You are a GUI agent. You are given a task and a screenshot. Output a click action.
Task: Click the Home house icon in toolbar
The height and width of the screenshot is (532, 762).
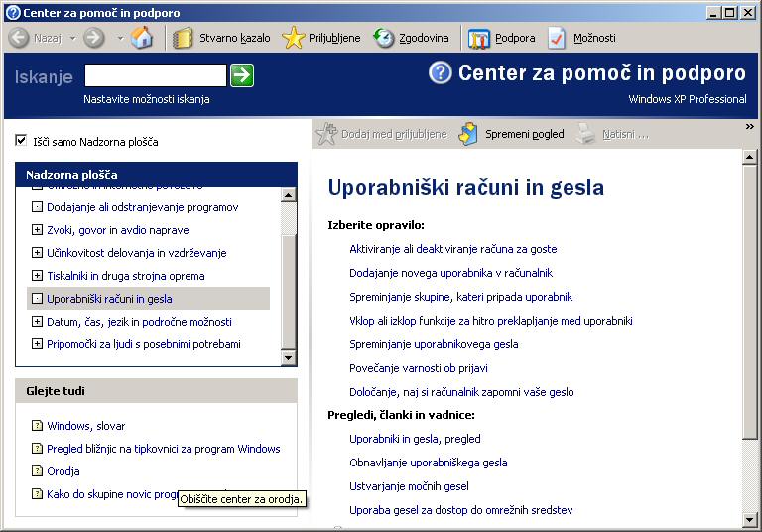(x=142, y=38)
